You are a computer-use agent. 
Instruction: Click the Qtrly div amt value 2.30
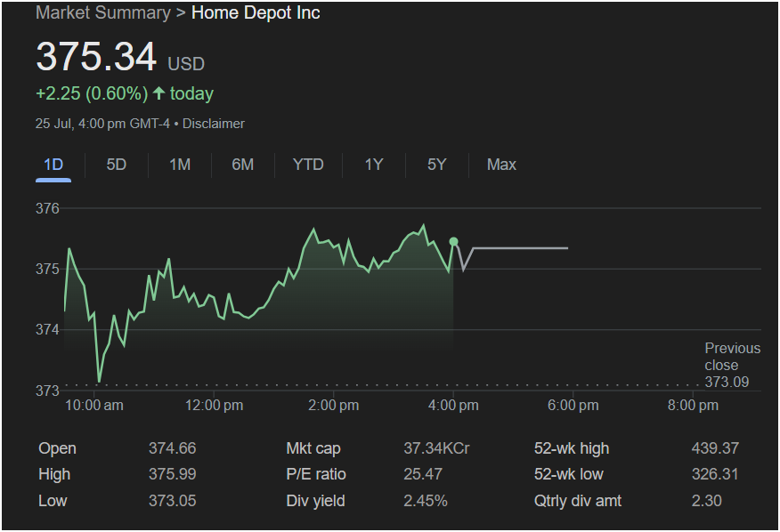pos(706,501)
